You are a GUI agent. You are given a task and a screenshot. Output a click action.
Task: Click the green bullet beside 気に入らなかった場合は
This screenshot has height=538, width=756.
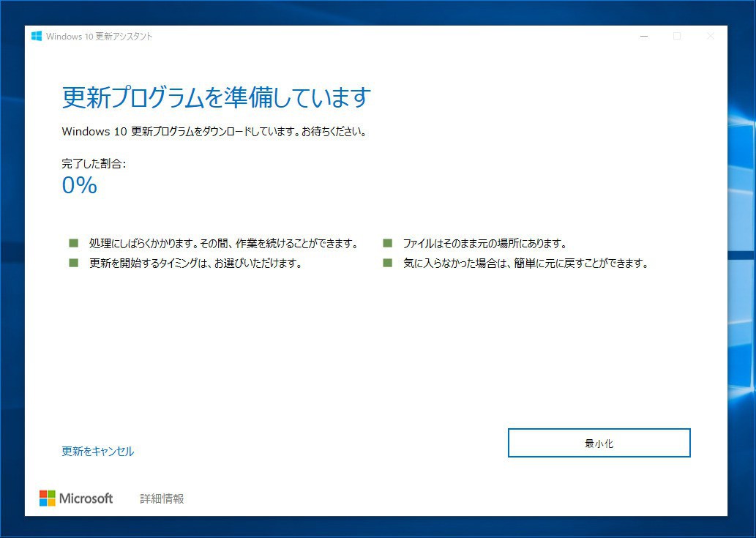[388, 263]
